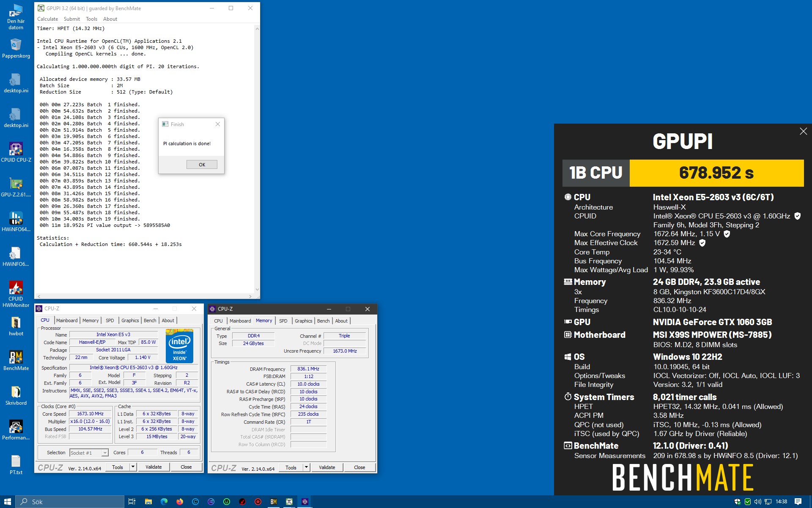The image size is (812, 508).
Task: Click the 'Calculation + Reduction time' statistics line
Action: [x=110, y=244]
